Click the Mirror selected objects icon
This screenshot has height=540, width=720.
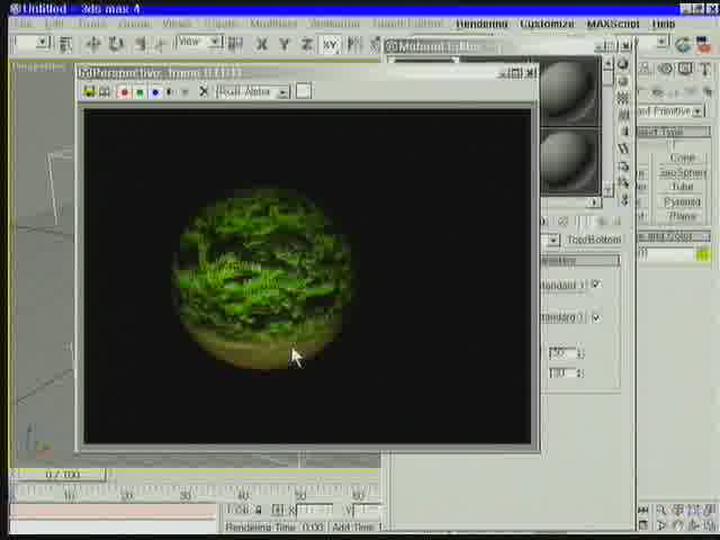(x=354, y=45)
